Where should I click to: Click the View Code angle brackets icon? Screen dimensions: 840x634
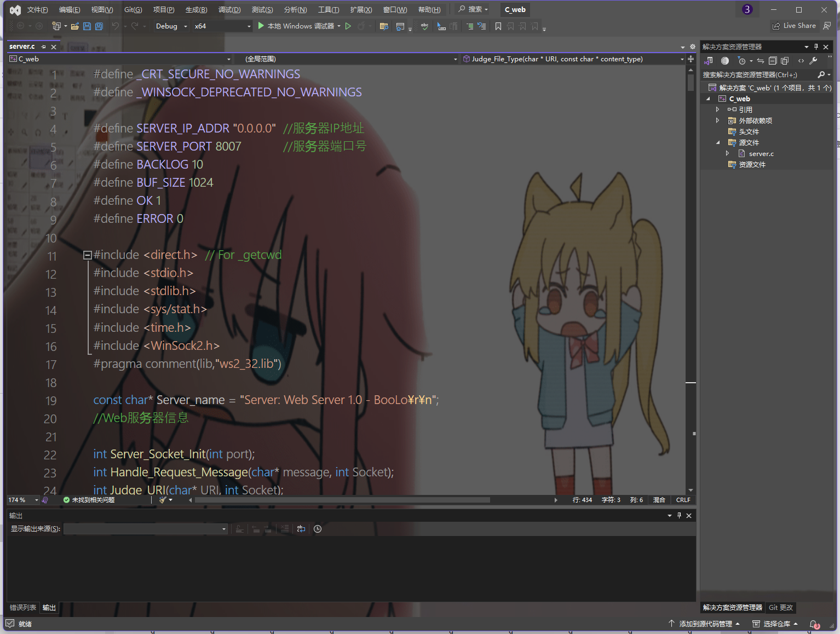click(801, 61)
